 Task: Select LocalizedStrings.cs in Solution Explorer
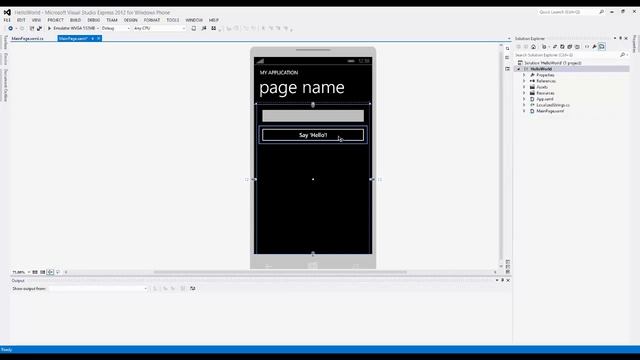553,105
